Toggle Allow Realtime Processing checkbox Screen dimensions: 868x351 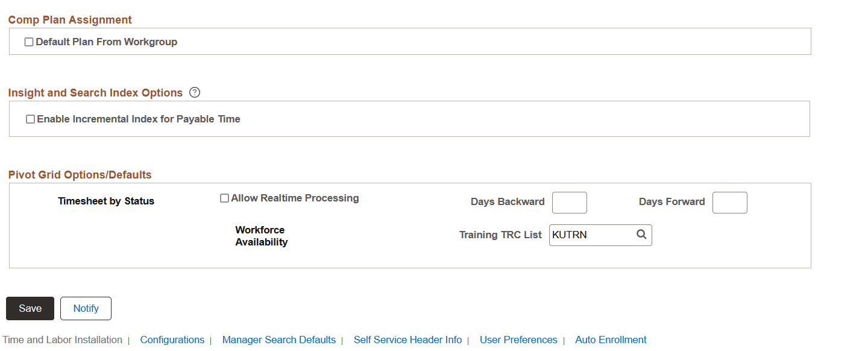[224, 198]
